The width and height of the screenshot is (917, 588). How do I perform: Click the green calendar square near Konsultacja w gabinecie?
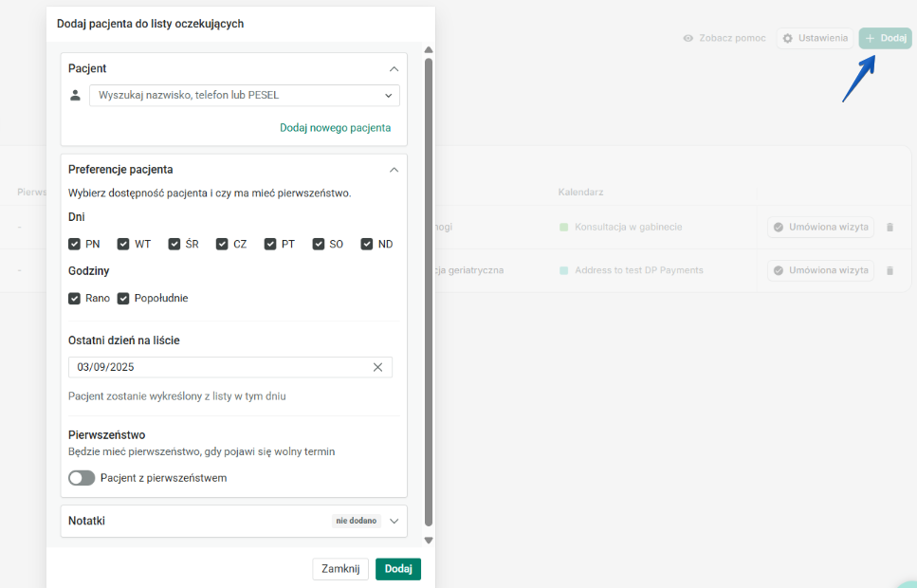[x=563, y=227]
